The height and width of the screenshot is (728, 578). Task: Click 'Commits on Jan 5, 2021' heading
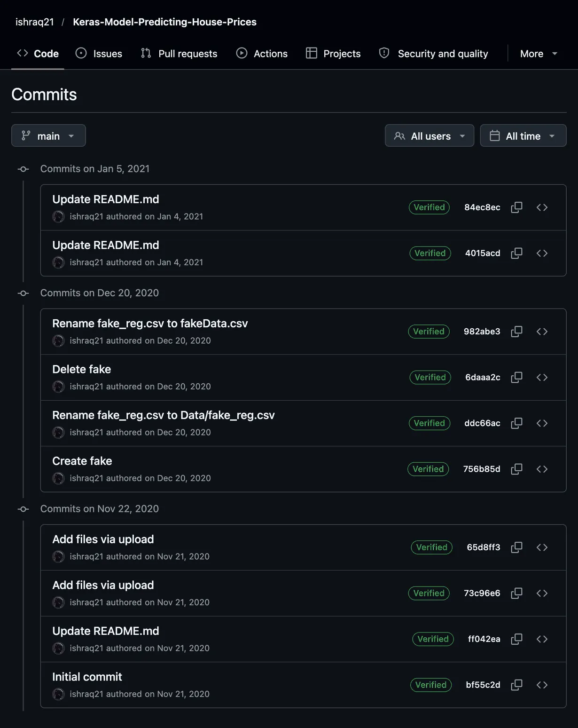coord(95,169)
